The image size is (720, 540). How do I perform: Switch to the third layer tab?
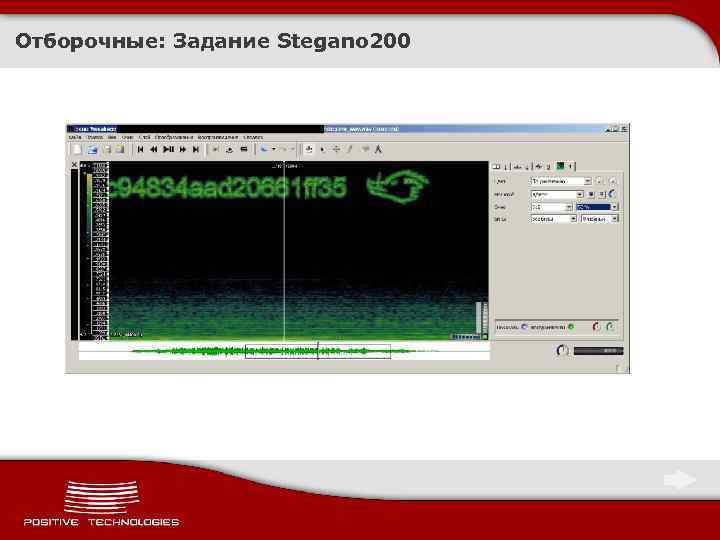542,167
